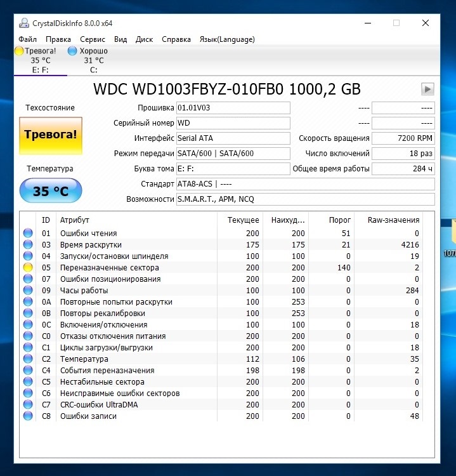This screenshot has height=476, width=456.
Task: Click the Интерфейс field Serial ATA
Action: 233,138
